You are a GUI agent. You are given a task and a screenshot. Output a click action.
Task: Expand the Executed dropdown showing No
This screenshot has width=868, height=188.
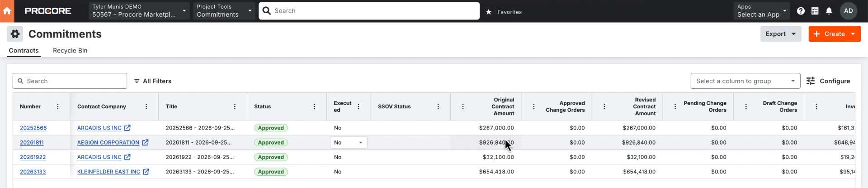[349, 143]
